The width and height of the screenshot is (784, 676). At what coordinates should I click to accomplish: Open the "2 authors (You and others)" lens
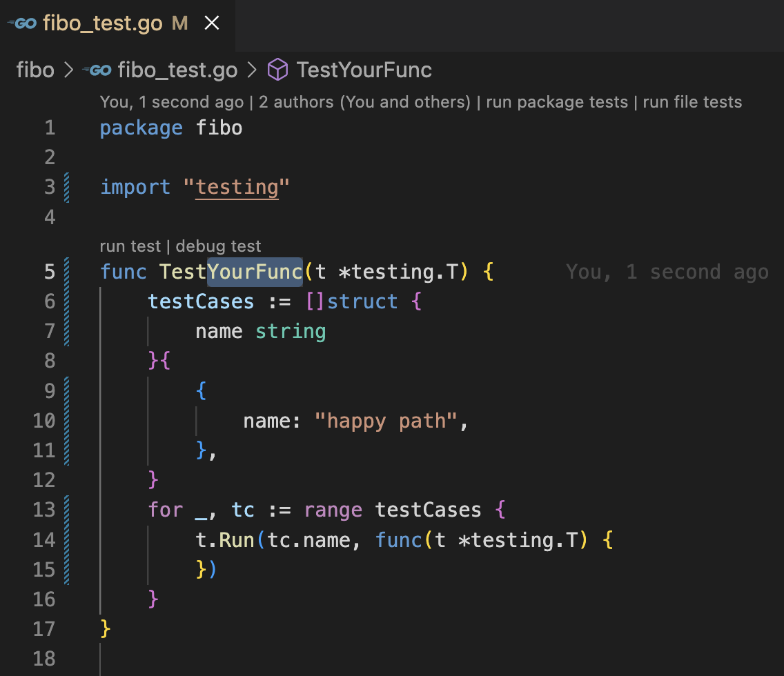(364, 103)
